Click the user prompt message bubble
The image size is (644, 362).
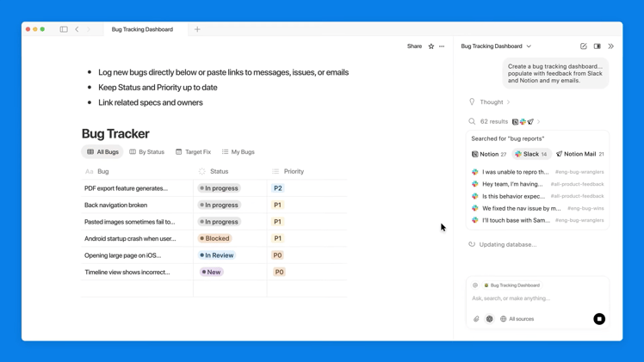554,73
